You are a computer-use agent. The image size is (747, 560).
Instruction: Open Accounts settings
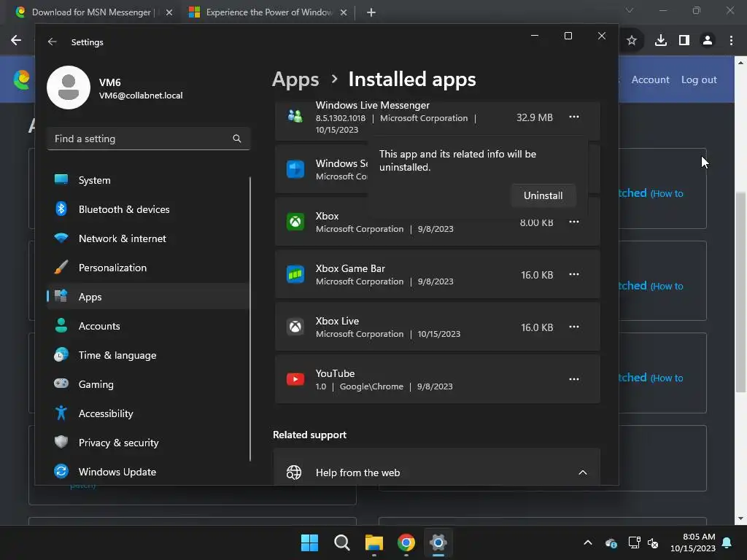tap(149, 326)
